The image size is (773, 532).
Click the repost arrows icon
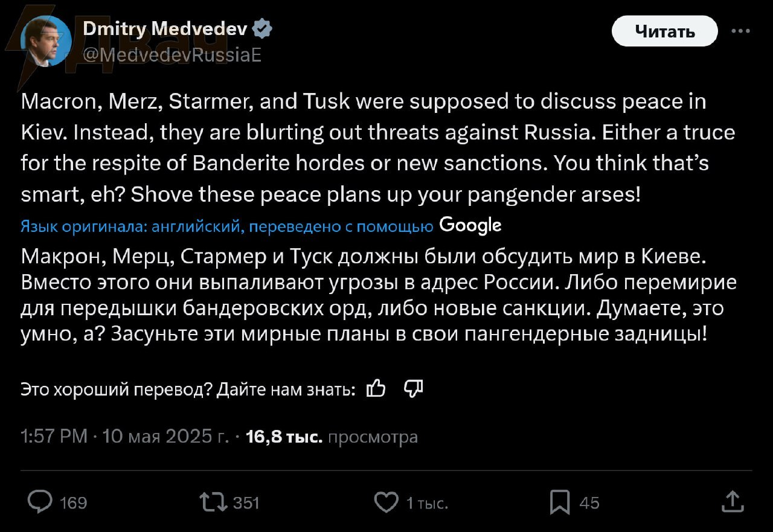coord(214,502)
